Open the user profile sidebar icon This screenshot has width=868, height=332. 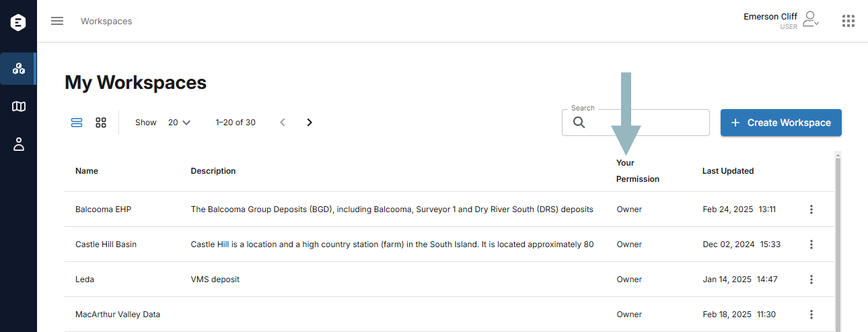(19, 144)
